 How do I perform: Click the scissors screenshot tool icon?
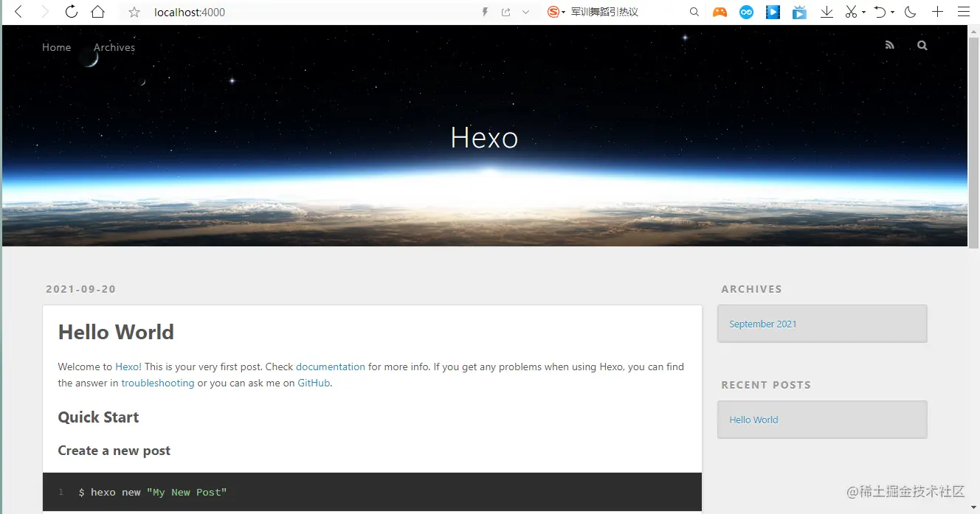tap(852, 12)
